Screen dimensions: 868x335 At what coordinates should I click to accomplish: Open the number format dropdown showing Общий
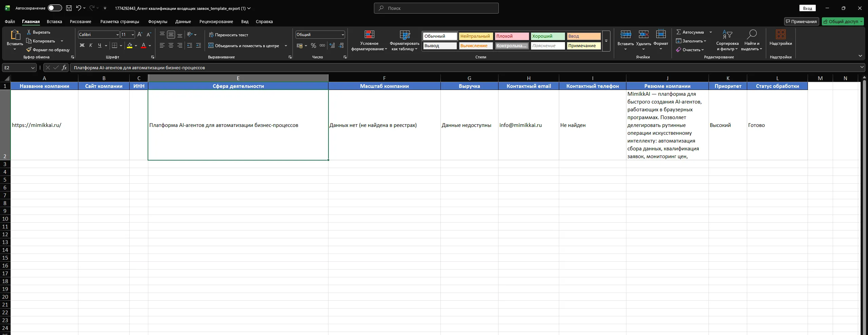[342, 35]
